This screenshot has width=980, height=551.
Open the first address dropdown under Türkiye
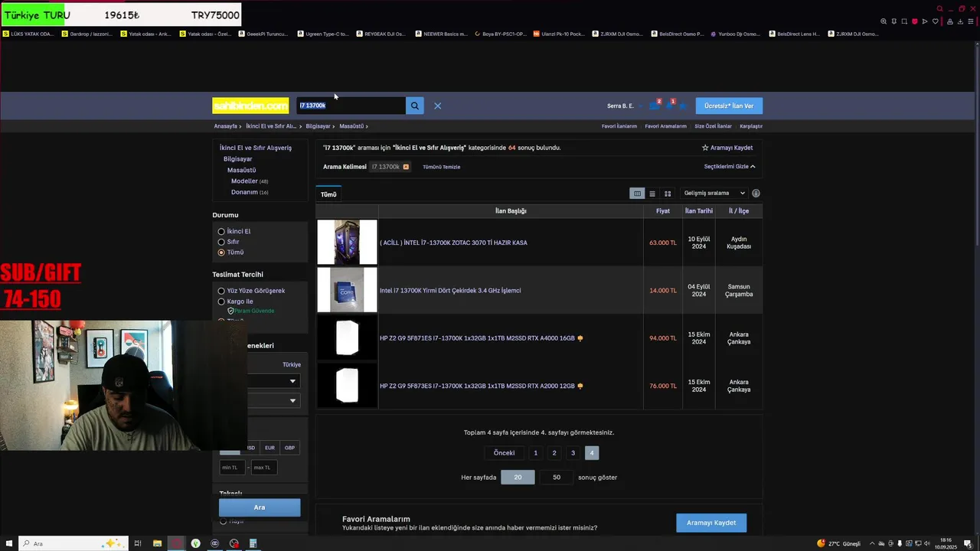pos(272,381)
